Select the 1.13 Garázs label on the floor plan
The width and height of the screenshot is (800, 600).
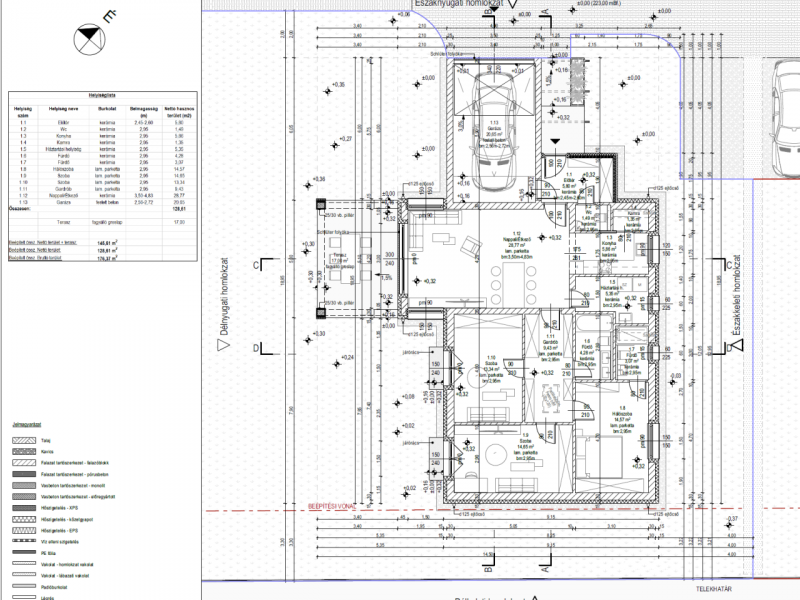click(x=494, y=135)
